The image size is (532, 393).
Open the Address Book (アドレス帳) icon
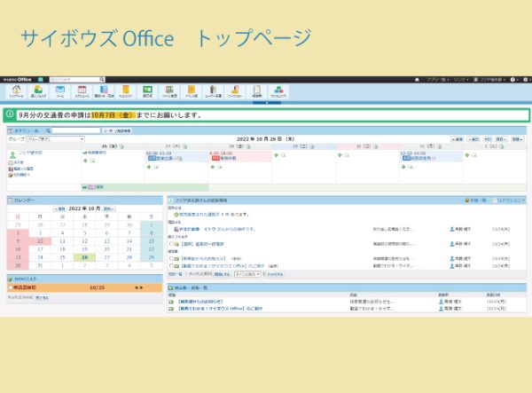coord(192,91)
